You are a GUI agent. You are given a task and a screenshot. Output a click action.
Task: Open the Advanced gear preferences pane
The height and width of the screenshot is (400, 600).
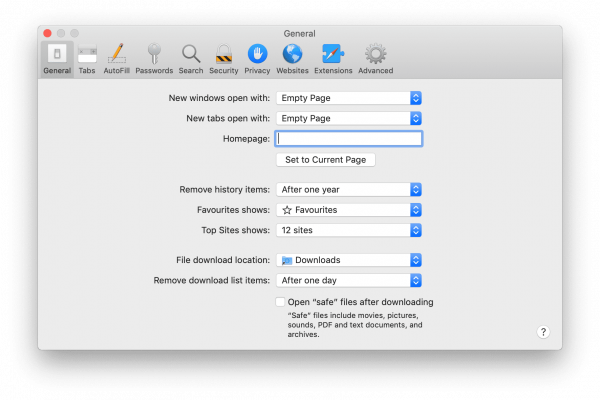[375, 59]
